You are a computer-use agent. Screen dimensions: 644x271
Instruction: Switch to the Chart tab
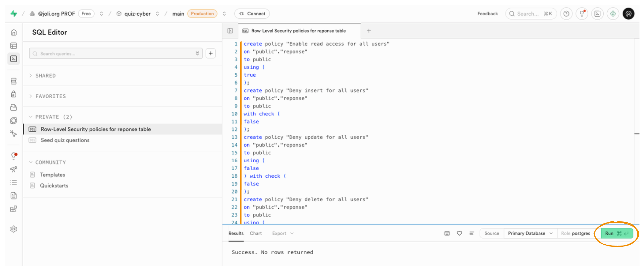pyautogui.click(x=255, y=233)
